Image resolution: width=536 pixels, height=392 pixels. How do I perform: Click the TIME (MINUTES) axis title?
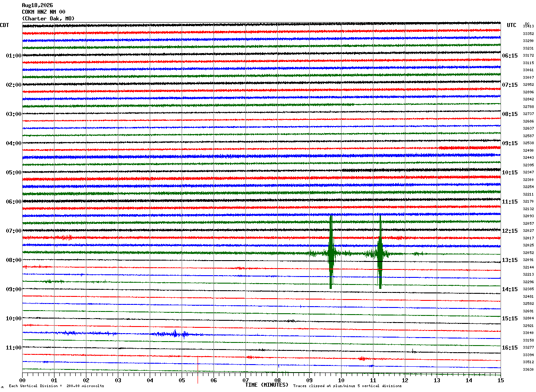(267, 385)
